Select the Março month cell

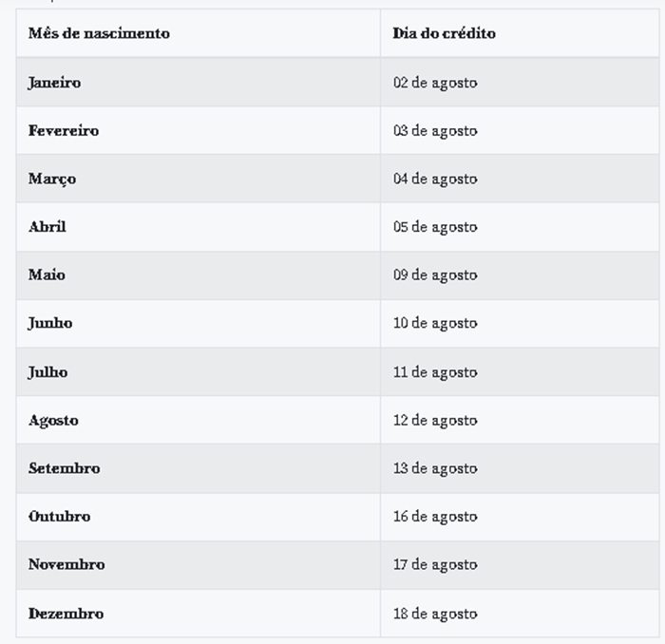point(52,179)
